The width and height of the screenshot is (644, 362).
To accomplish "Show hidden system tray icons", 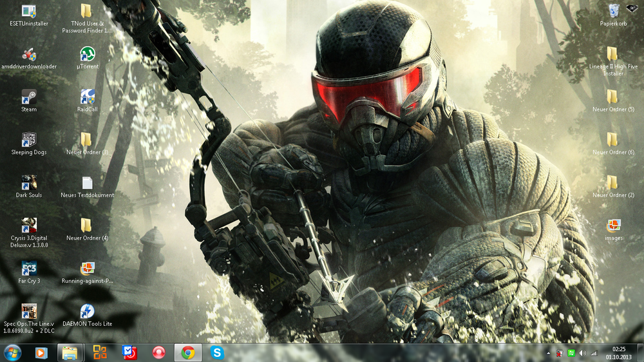I will pos(549,353).
